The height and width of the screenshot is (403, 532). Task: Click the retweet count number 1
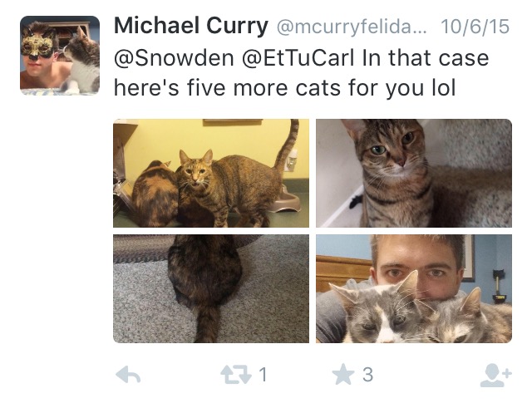tap(263, 375)
